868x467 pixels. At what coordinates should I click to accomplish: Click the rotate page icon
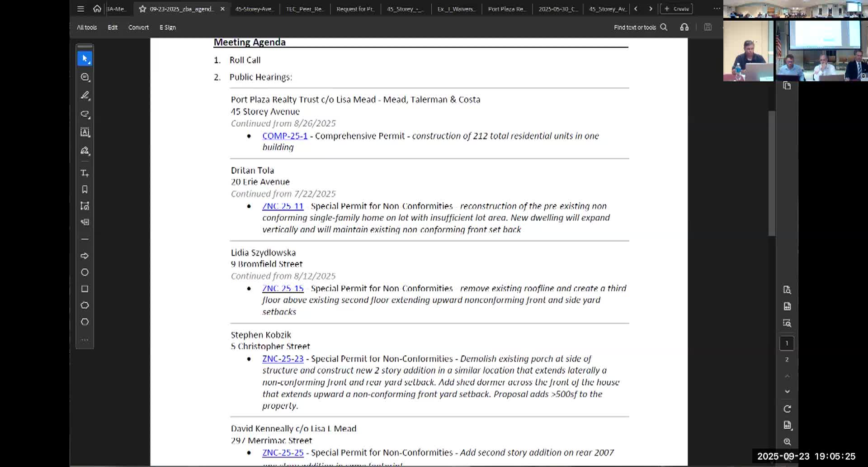(787, 409)
